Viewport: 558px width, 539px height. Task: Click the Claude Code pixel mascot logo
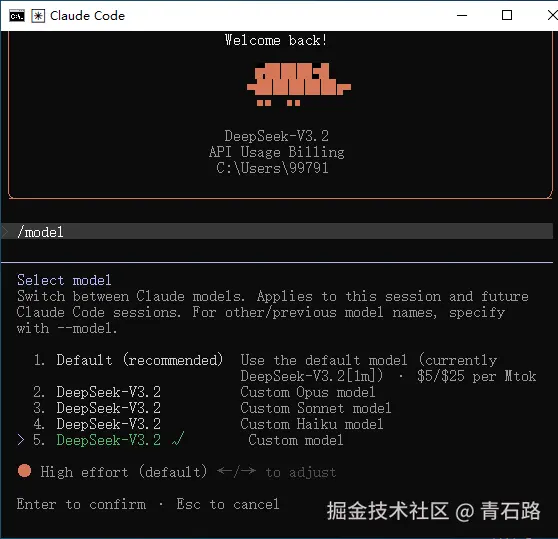[x=299, y=85]
